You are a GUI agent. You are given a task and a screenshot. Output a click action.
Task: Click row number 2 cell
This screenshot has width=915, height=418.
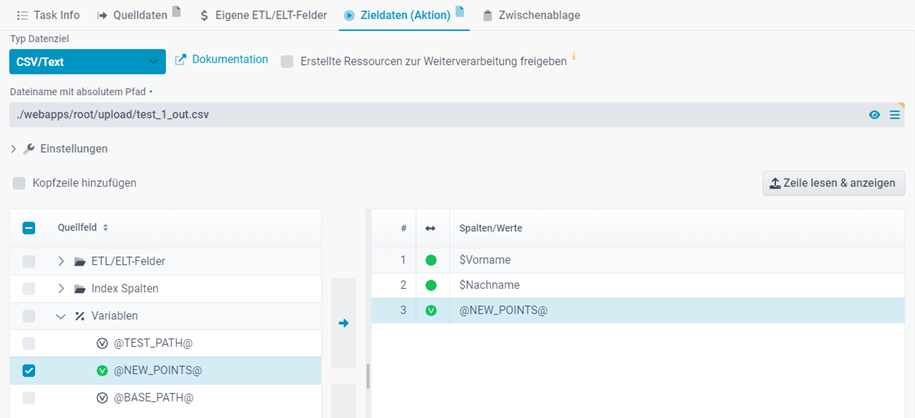pos(403,285)
